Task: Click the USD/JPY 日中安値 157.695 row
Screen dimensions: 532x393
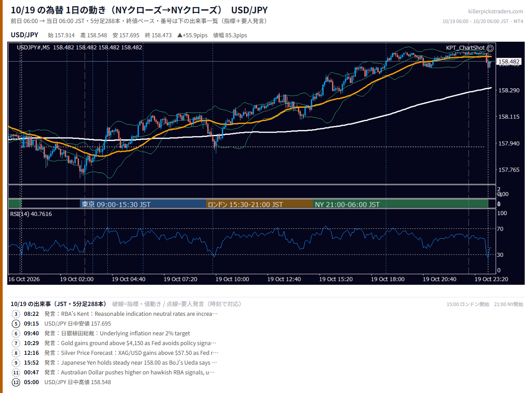Action: tap(78, 324)
